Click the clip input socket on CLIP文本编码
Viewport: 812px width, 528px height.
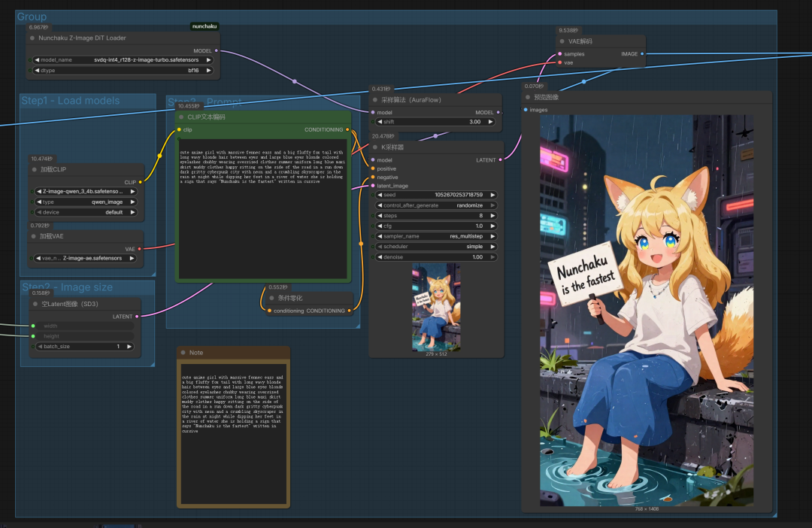(x=179, y=129)
